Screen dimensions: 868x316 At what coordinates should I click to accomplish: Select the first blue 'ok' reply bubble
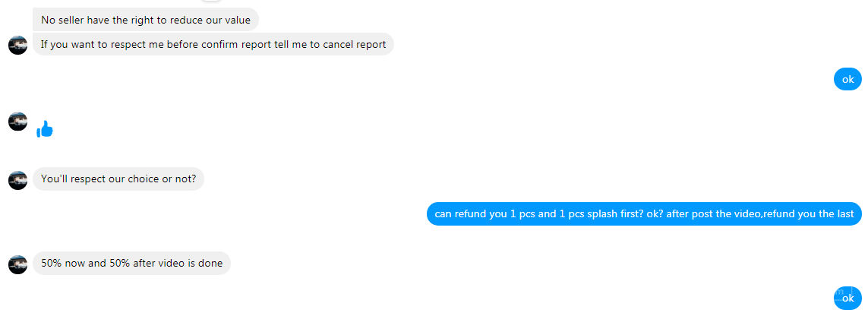coord(847,79)
